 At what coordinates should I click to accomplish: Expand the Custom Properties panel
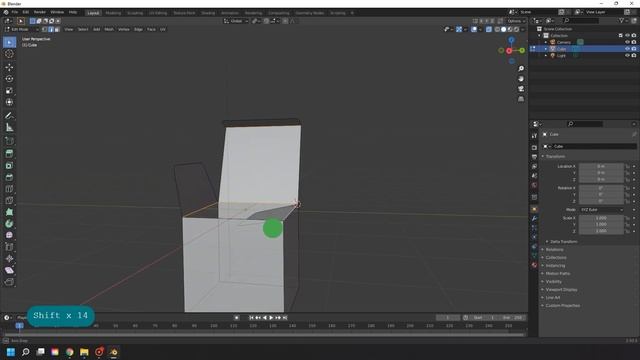(562, 305)
